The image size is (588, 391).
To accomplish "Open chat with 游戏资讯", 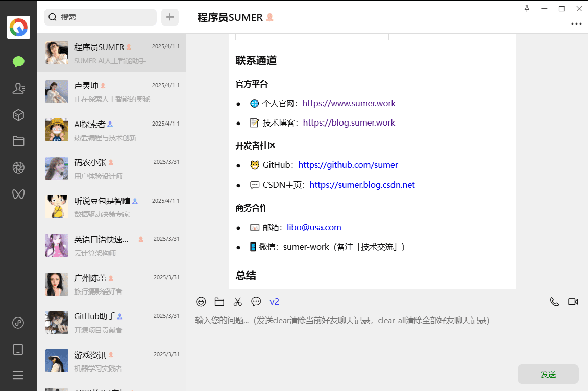I will pyautogui.click(x=111, y=361).
